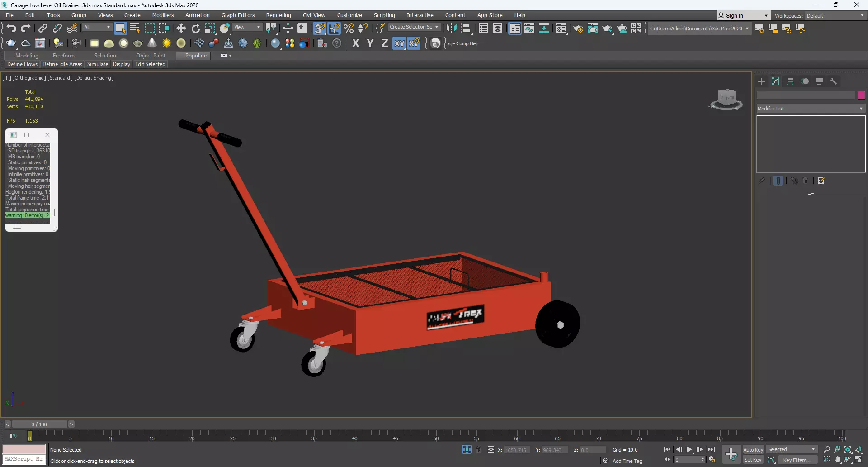Open the All selection filter dropdown
The width and height of the screenshot is (868, 467).
pyautogui.click(x=97, y=28)
